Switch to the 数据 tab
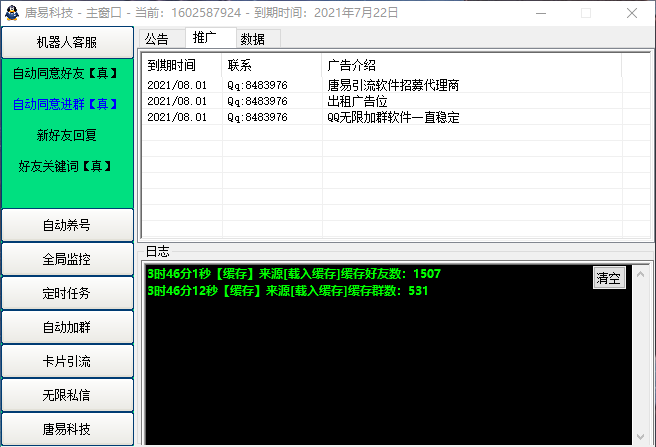Screen dimensions: 656x447 (258, 39)
